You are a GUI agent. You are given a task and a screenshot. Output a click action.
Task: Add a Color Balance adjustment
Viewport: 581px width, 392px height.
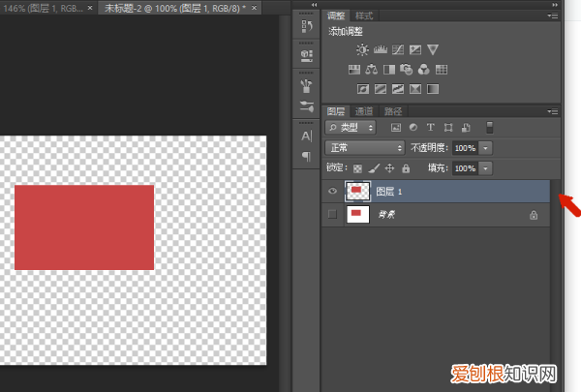coord(372,70)
